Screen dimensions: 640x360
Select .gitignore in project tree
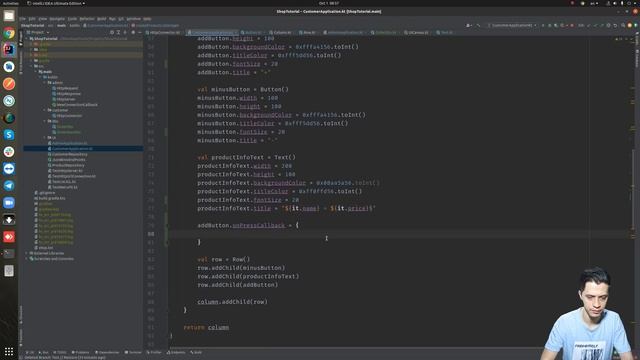tap(45, 193)
